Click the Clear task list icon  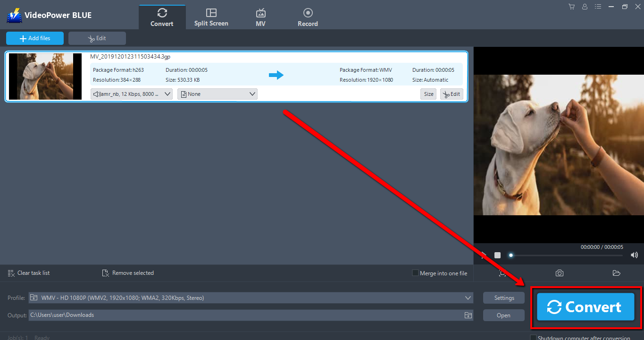tap(10, 273)
